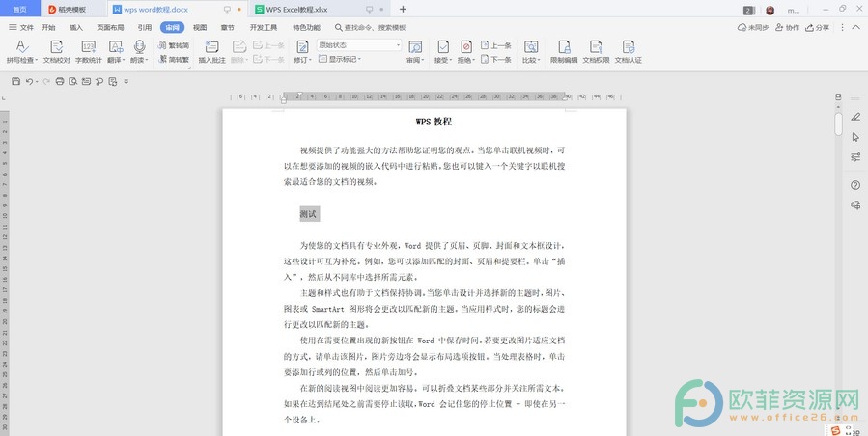Viewport: 868px width, 436px height.
Task: Convert text with 简转繁
Action: pyautogui.click(x=174, y=59)
